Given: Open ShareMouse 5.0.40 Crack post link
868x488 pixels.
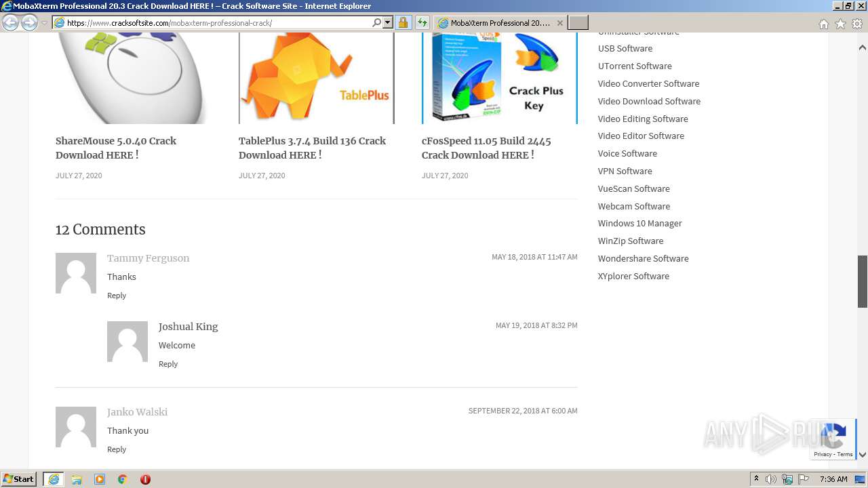Looking at the screenshot, I should click(x=116, y=148).
